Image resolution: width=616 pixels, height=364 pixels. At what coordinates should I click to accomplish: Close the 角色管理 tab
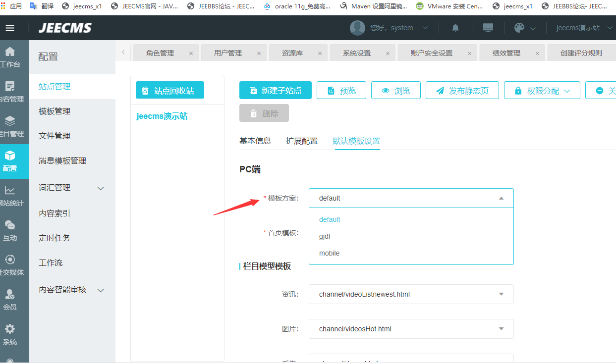[x=191, y=53]
